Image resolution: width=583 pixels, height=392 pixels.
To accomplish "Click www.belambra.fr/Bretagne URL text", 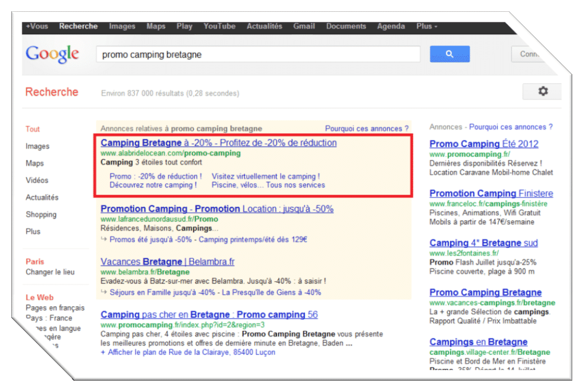I will tap(145, 272).
